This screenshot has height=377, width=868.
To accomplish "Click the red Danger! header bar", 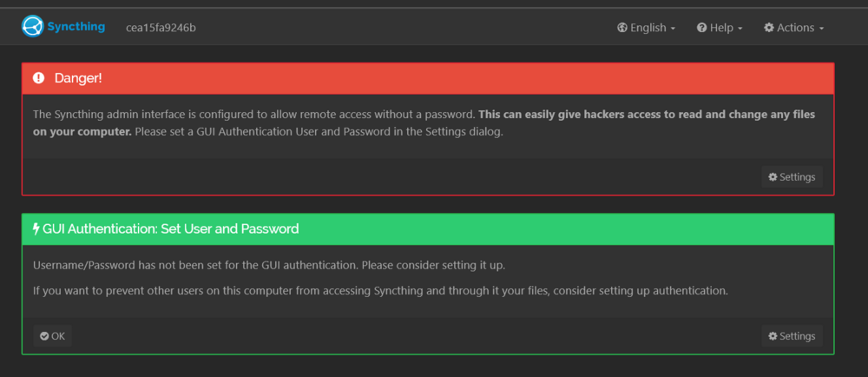I will [428, 78].
